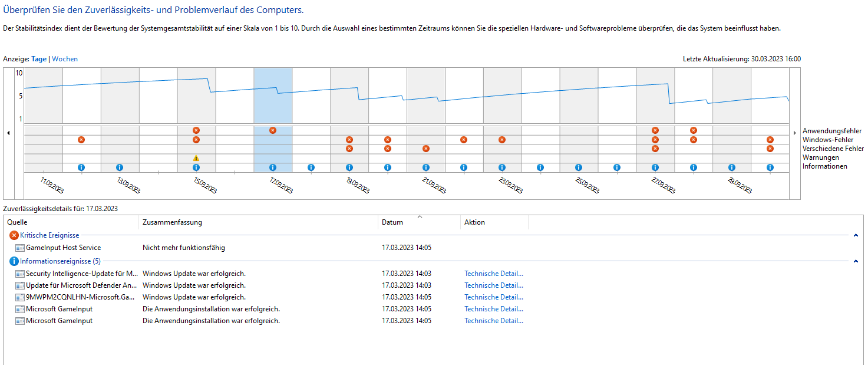Select Windows-Fehler icon on 19.03.2023
The image size is (868, 365).
click(349, 140)
